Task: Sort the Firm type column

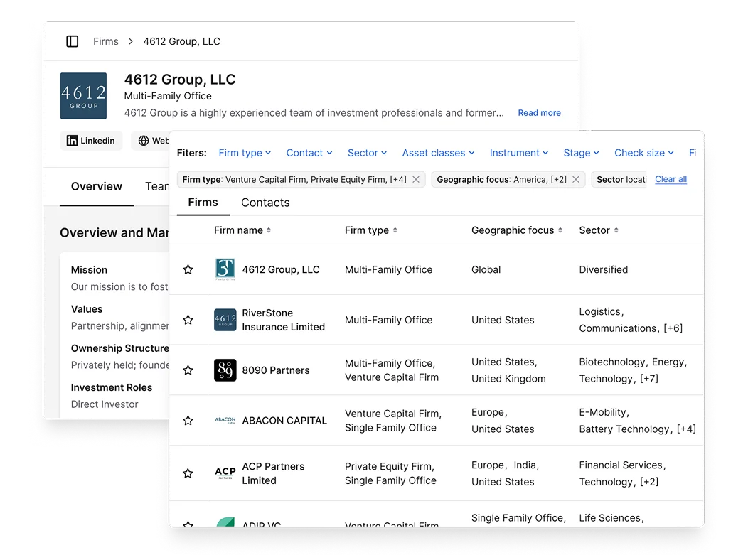Action: click(x=395, y=230)
